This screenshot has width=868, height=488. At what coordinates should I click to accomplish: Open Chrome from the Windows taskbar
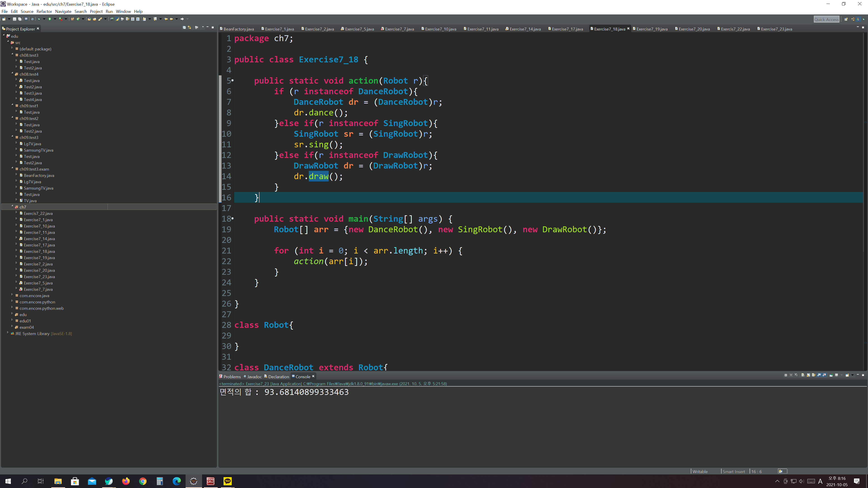point(143,481)
